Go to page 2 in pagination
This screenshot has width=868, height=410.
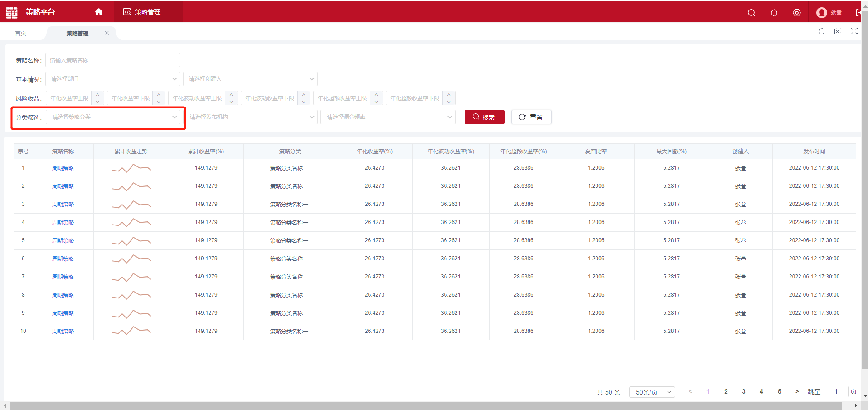(x=726, y=391)
